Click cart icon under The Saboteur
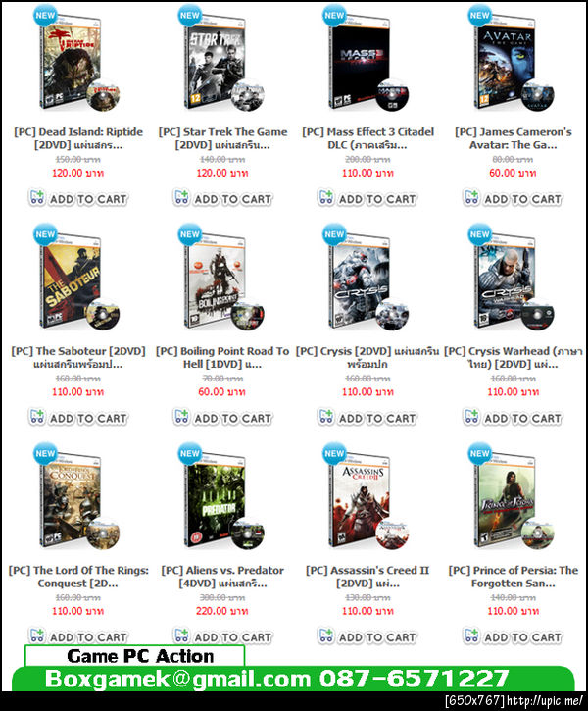 36,417
